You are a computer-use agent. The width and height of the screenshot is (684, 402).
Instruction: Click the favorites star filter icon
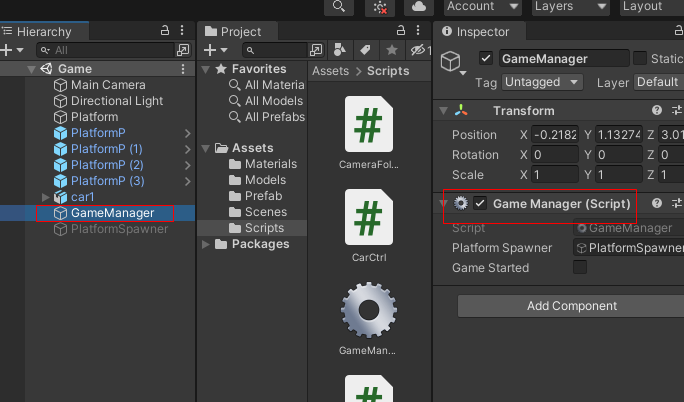(x=392, y=50)
